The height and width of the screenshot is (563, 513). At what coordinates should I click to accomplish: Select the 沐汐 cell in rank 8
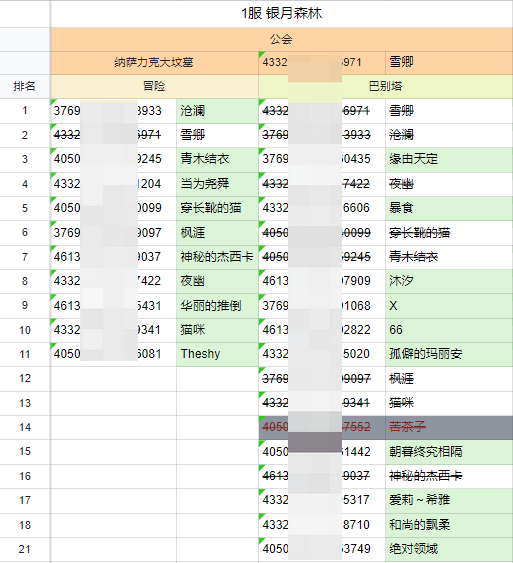pos(449,281)
